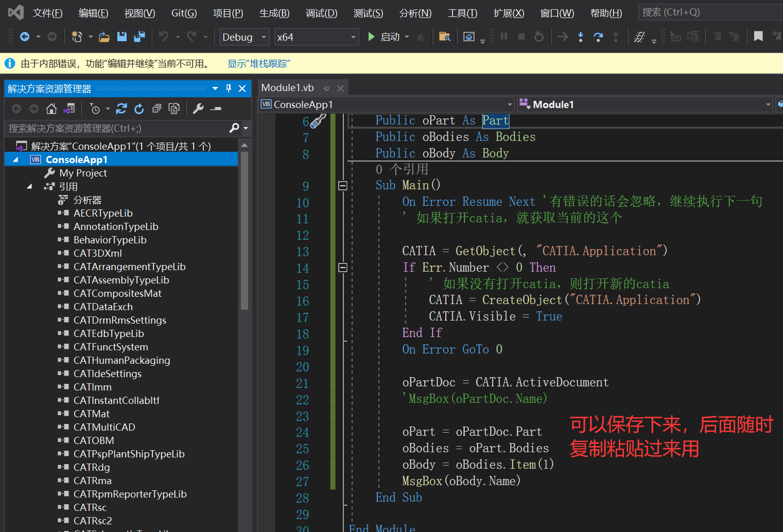Click the Save All double-disk icon
The width and height of the screenshot is (783, 532).
139,37
